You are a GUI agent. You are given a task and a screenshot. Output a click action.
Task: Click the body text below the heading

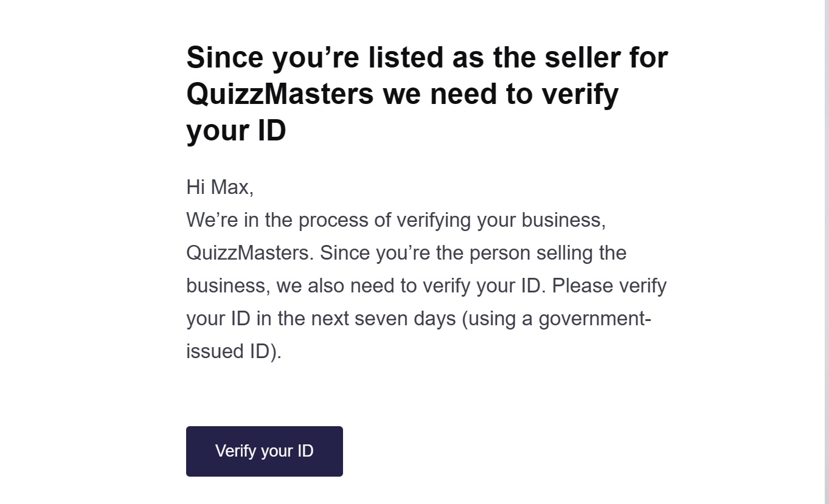coord(426,268)
